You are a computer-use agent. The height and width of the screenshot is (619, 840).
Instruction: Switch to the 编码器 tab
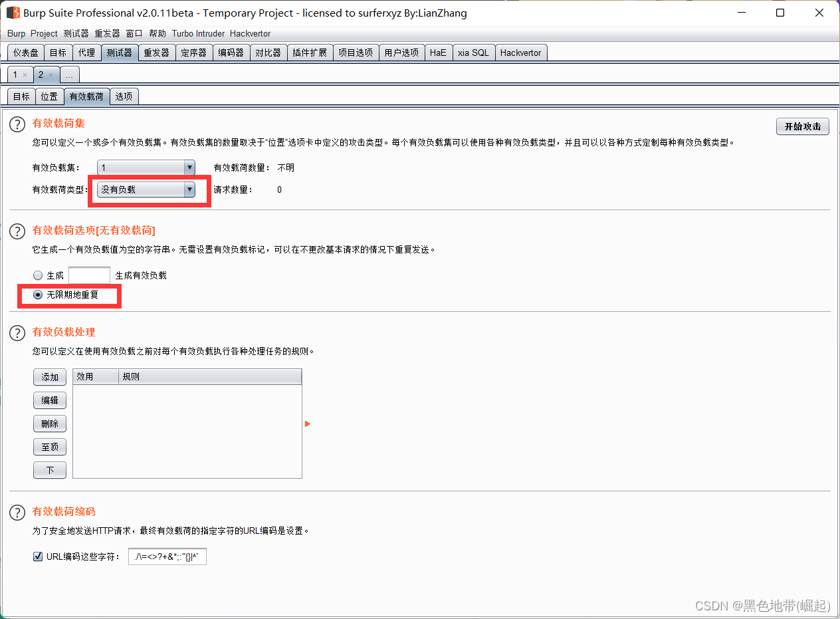pyautogui.click(x=231, y=53)
